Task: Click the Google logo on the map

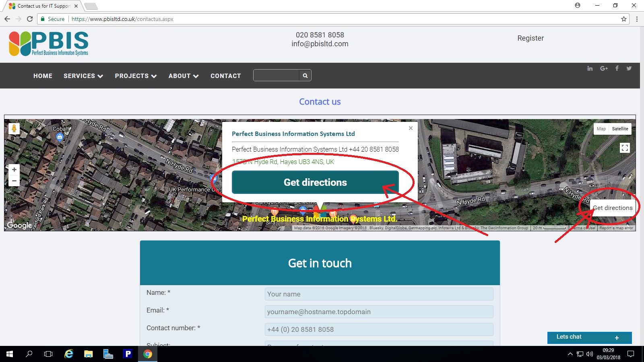Action: pos(19,225)
